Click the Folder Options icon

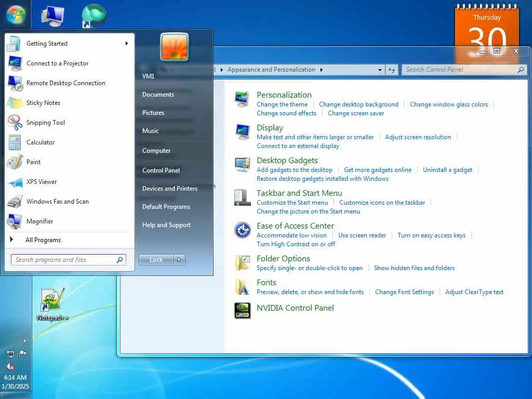(242, 263)
